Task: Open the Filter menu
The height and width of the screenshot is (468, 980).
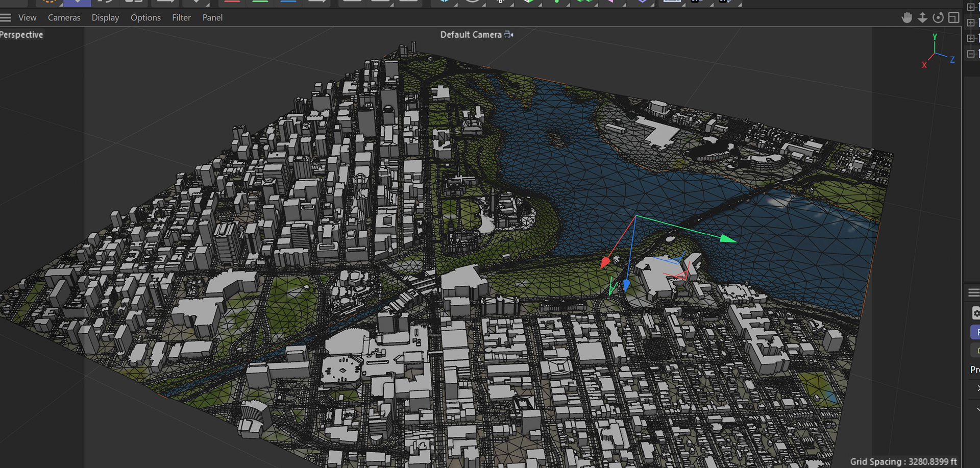Action: 181,18
